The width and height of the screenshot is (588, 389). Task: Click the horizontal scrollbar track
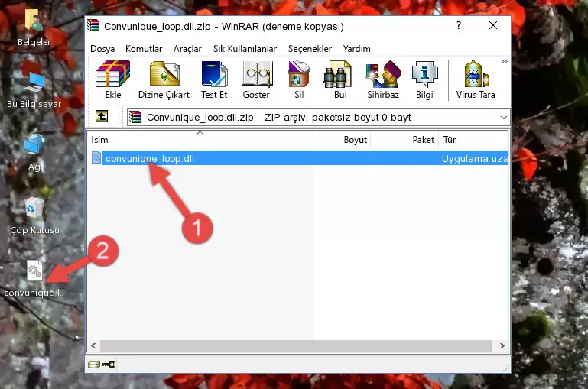coord(296,345)
